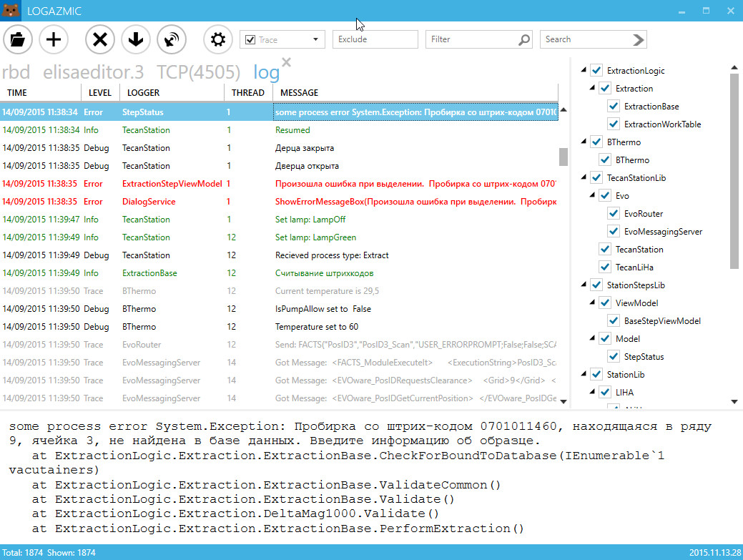Screen dimensions: 743x560
Task: Click 'Total: 1874 Shown: 1874' status text
Action: click(x=49, y=552)
